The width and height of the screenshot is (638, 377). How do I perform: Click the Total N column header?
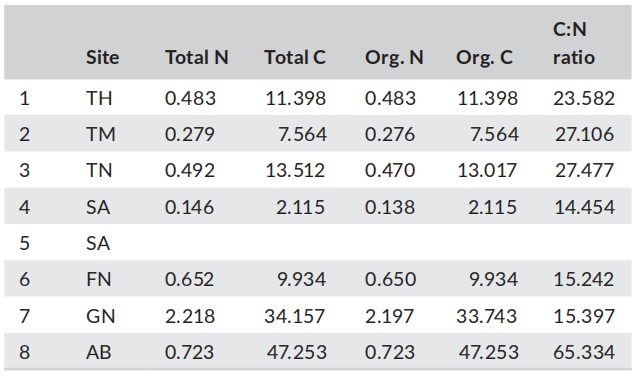[197, 57]
